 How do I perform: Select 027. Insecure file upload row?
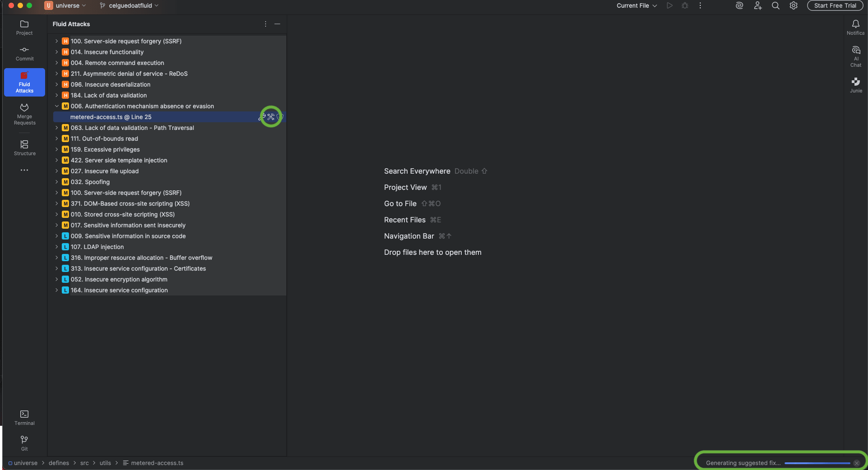169,171
